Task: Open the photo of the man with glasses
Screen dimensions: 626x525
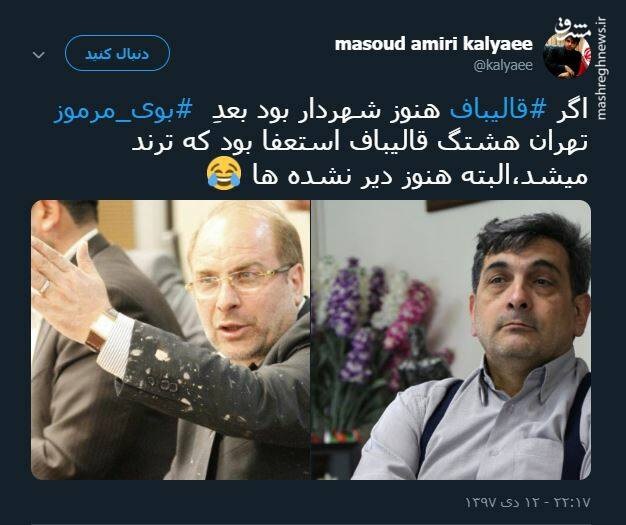Action: 170,340
